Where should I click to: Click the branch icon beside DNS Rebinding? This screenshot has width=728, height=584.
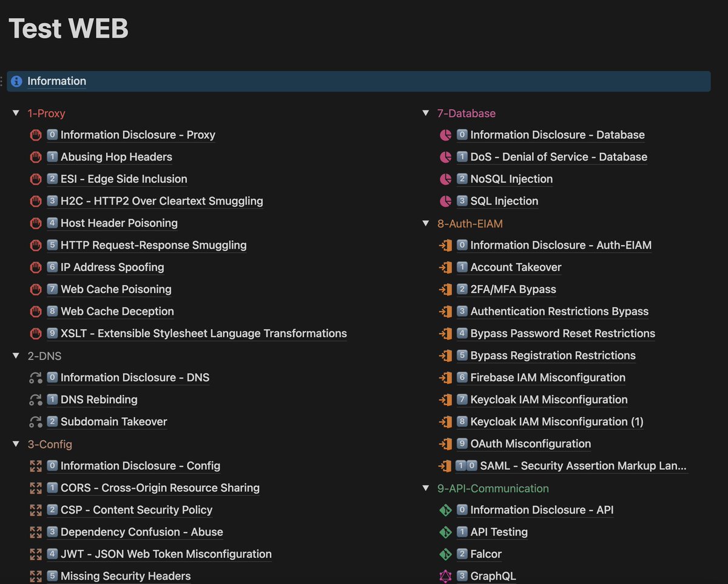pos(35,400)
